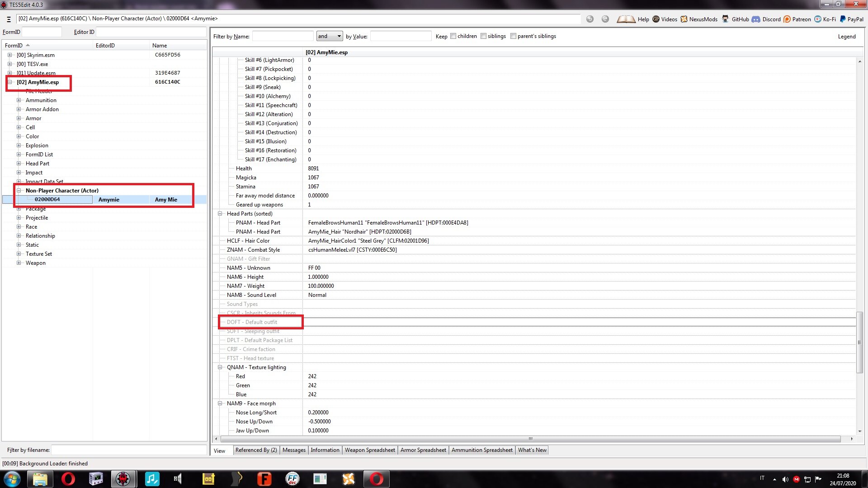Select the DOFT - Default outfit row
The width and height of the screenshot is (868, 488).
pyautogui.click(x=534, y=322)
